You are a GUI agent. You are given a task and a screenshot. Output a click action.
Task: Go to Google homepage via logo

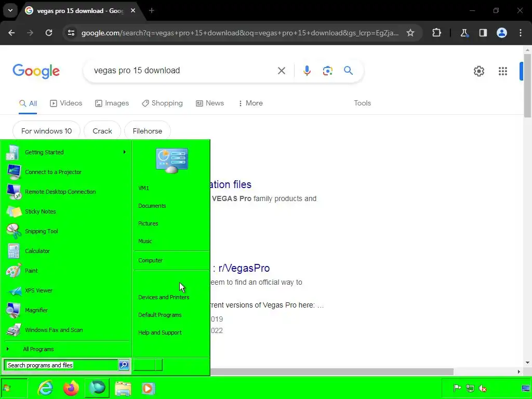[36, 71]
